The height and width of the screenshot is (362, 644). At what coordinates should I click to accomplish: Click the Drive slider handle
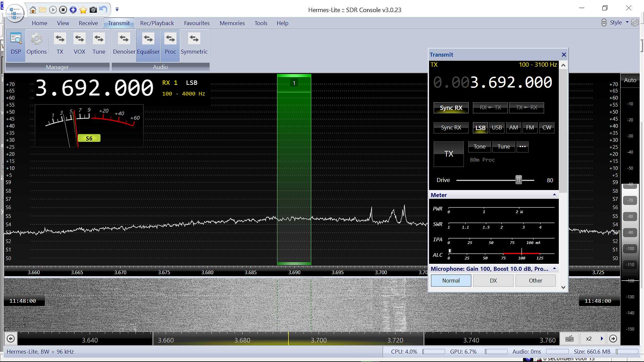pos(519,180)
